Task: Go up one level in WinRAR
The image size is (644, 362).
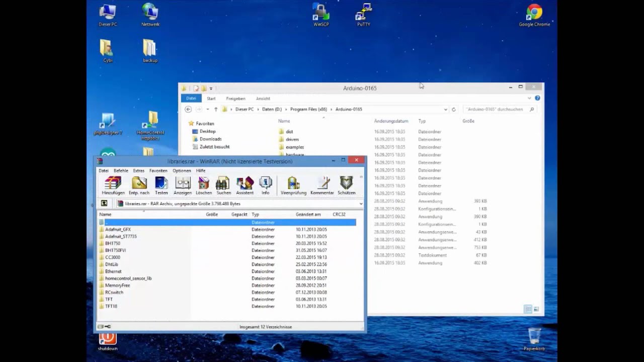Action: [x=104, y=204]
